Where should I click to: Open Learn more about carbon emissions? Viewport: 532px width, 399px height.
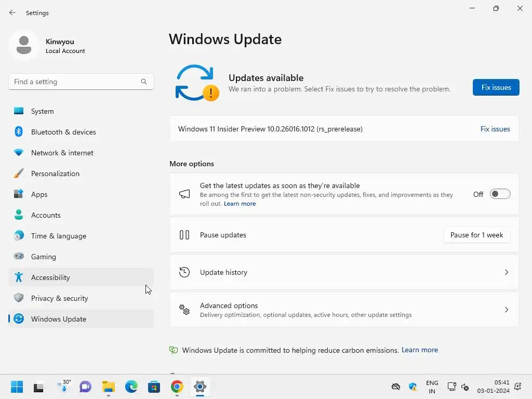click(x=420, y=350)
